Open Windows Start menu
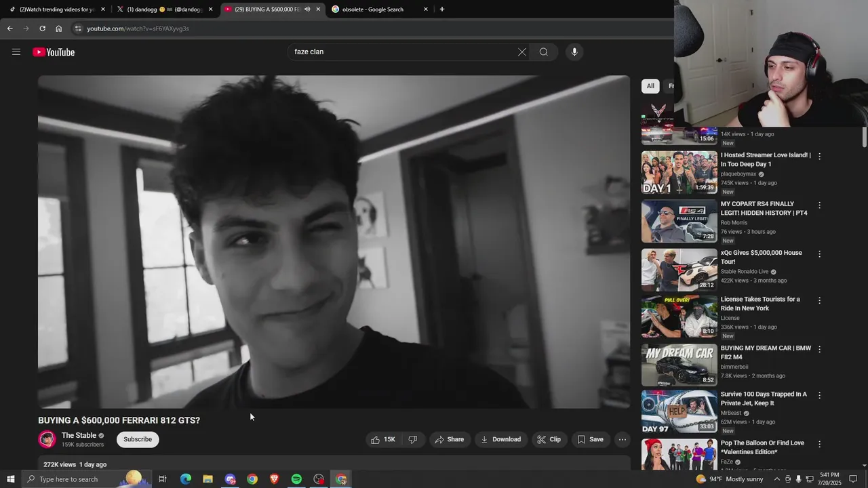This screenshot has width=868, height=488. 10,479
